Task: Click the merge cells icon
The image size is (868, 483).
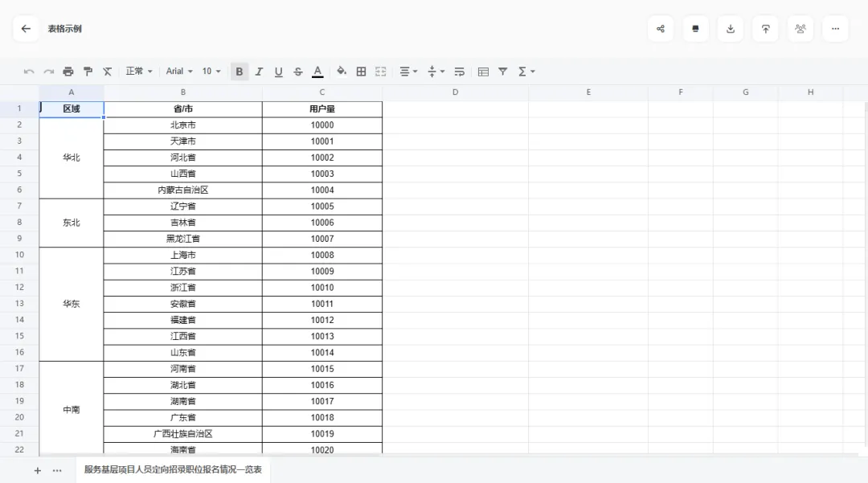Action: (380, 72)
